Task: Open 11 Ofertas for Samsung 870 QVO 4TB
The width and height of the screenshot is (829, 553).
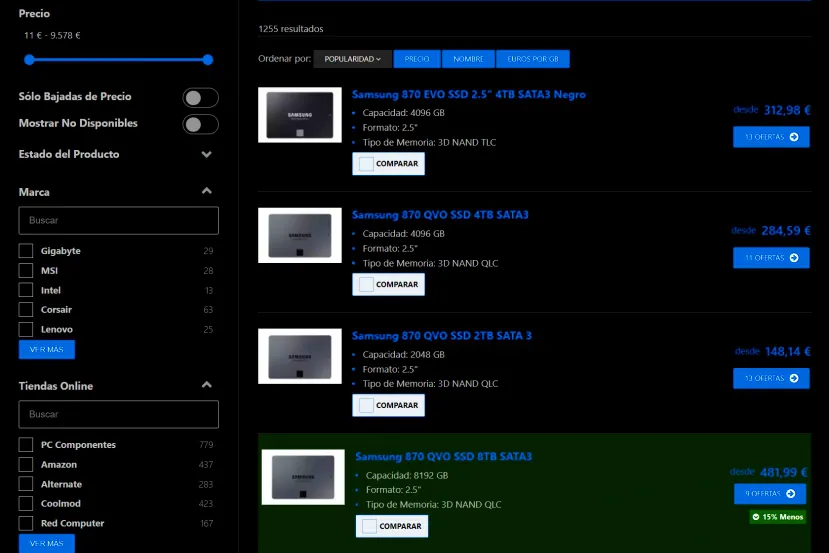Action: click(x=770, y=257)
